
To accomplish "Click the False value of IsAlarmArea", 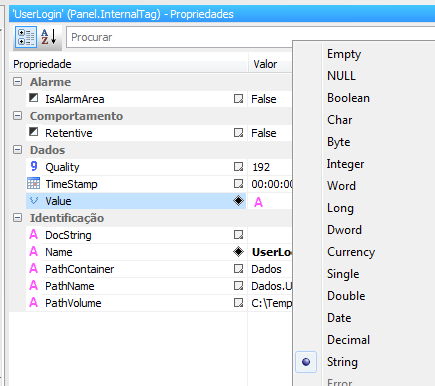I will pyautogui.click(x=264, y=99).
